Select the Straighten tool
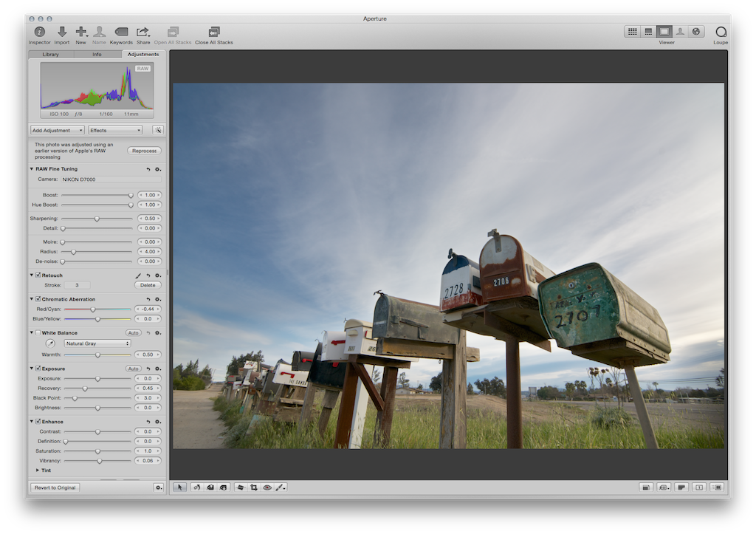756x534 pixels. coord(241,487)
